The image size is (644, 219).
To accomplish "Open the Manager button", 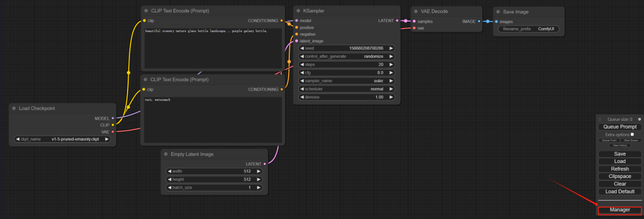I will point(620,209).
